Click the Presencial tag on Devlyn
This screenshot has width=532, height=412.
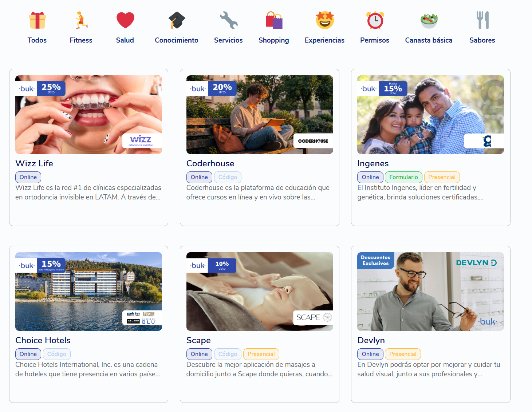coord(403,354)
